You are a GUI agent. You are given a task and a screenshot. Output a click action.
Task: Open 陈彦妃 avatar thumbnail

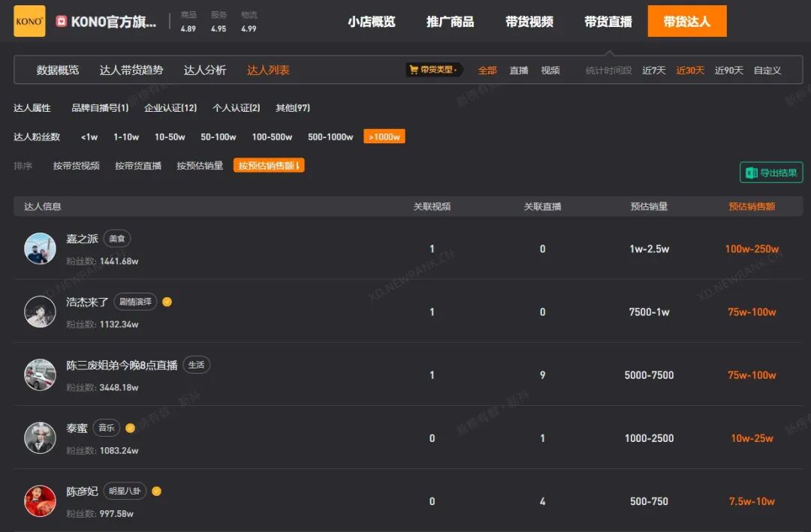(x=40, y=501)
